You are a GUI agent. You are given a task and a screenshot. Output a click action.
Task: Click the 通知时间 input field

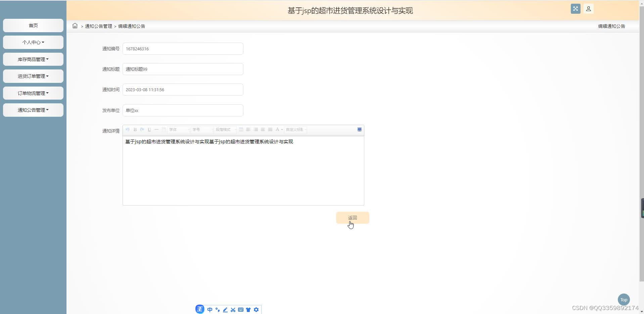(183, 90)
